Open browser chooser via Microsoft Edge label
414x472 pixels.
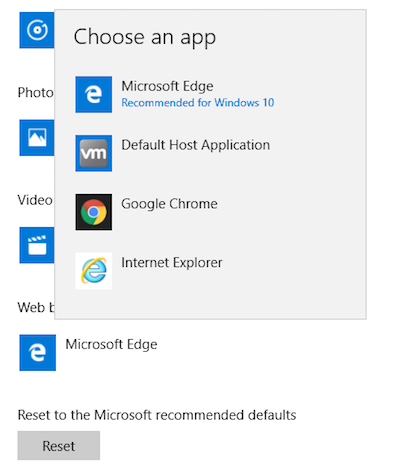click(x=111, y=344)
